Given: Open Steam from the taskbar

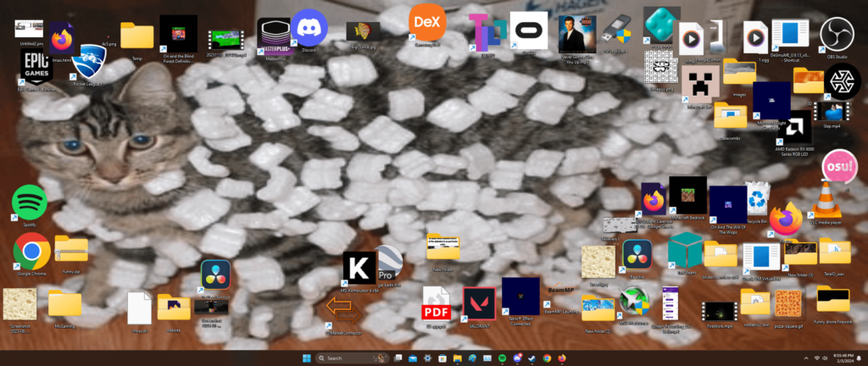Looking at the screenshot, I should [x=532, y=358].
